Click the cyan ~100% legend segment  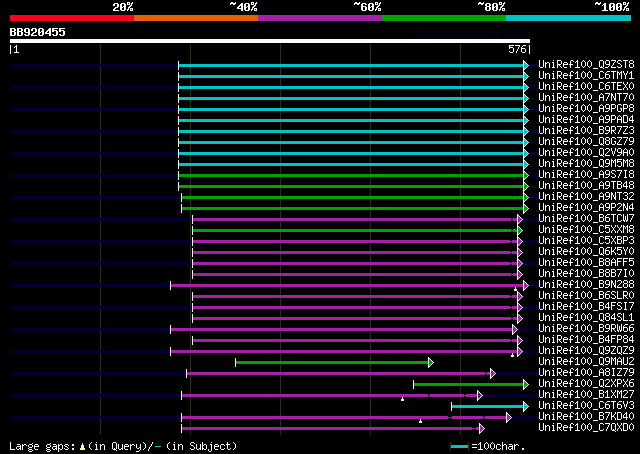[569, 18]
